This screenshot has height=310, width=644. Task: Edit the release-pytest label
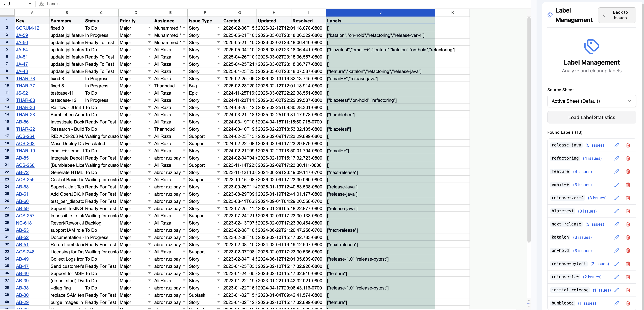point(616,264)
